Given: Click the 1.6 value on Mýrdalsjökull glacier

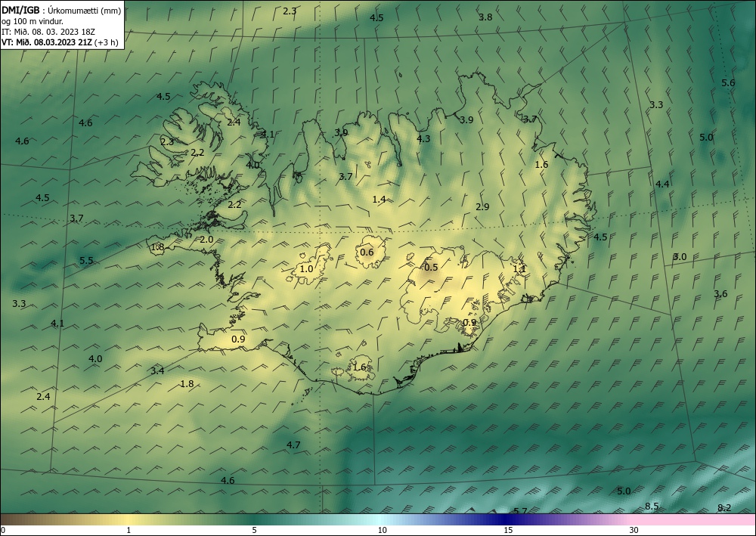Looking at the screenshot, I should tap(359, 367).
